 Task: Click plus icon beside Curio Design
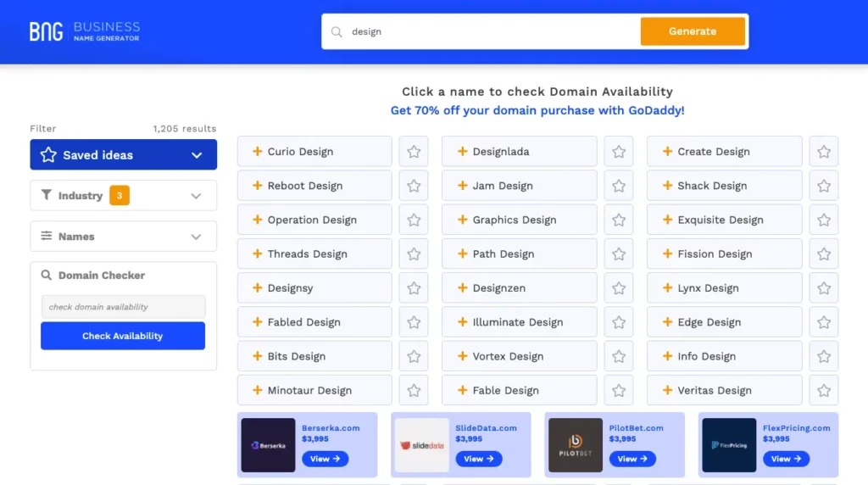258,152
